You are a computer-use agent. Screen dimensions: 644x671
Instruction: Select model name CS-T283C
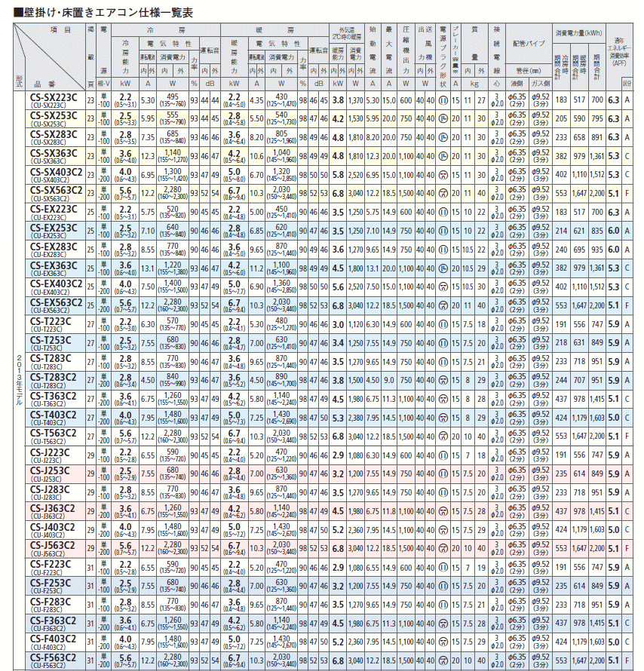[x=51, y=359]
